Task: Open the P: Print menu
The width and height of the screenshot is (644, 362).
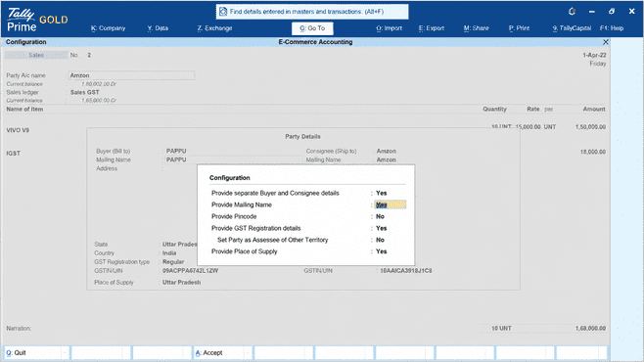Action: 519,28
